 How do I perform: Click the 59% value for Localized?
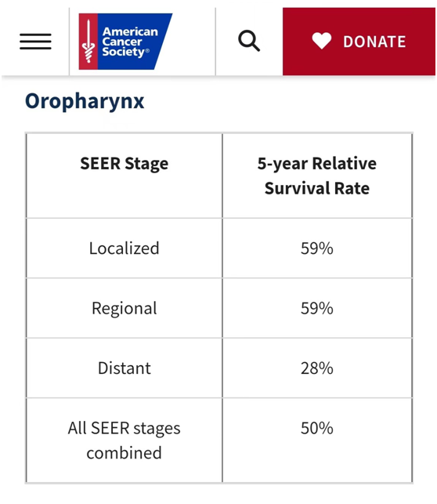tap(317, 248)
